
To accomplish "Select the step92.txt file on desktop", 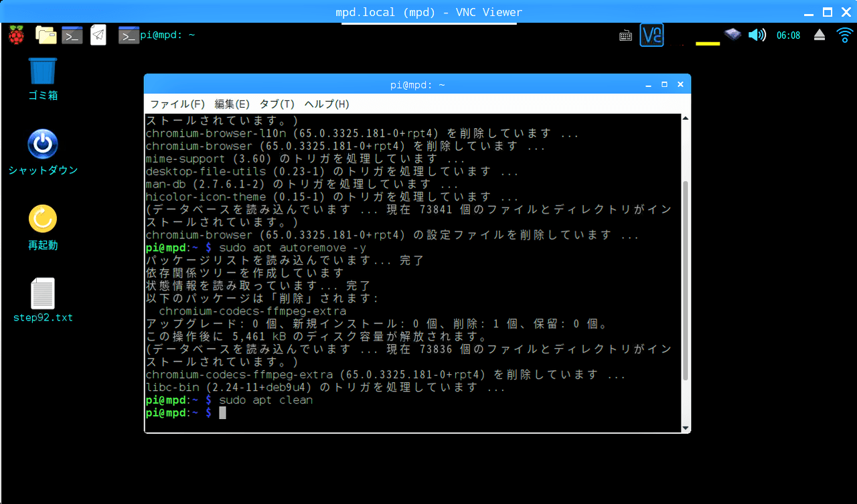I will 43,294.
